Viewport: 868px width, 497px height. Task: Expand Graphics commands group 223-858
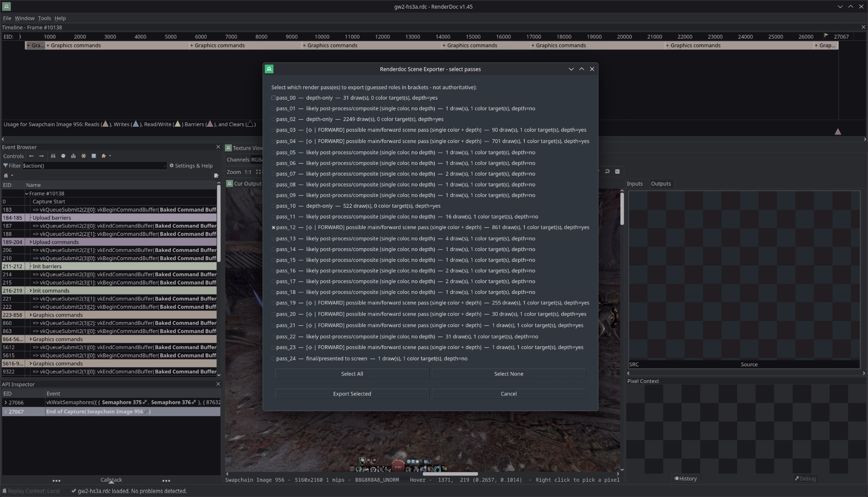(30, 315)
